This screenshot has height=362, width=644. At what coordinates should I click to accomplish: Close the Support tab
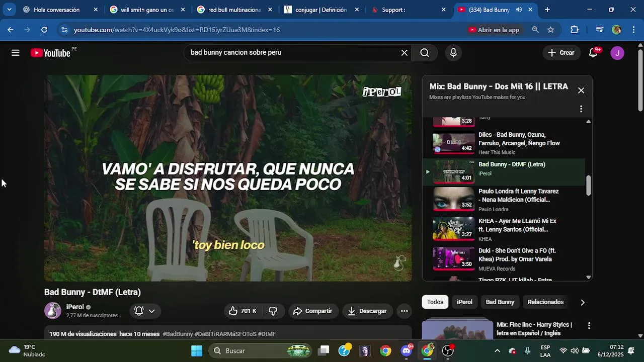point(443,10)
